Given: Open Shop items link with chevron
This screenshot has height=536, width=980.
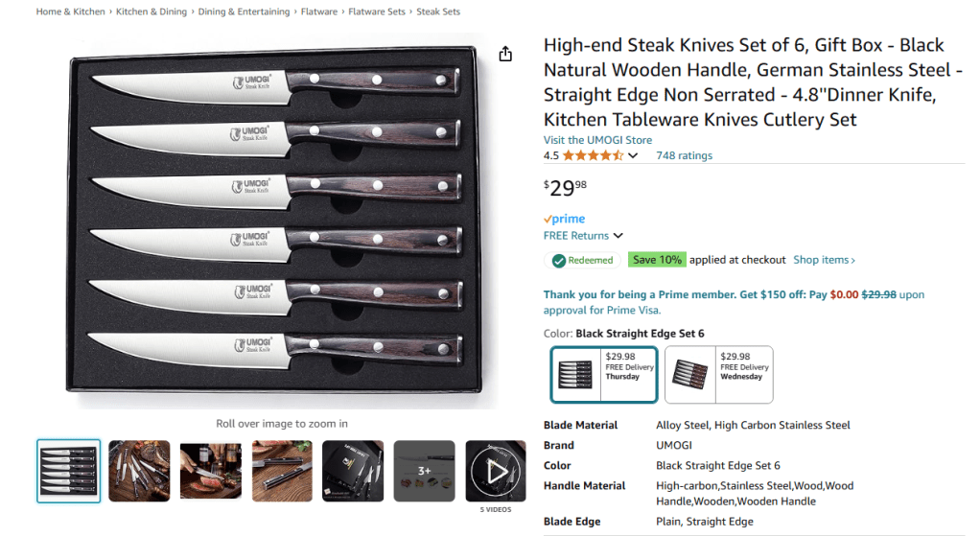Looking at the screenshot, I should point(824,260).
